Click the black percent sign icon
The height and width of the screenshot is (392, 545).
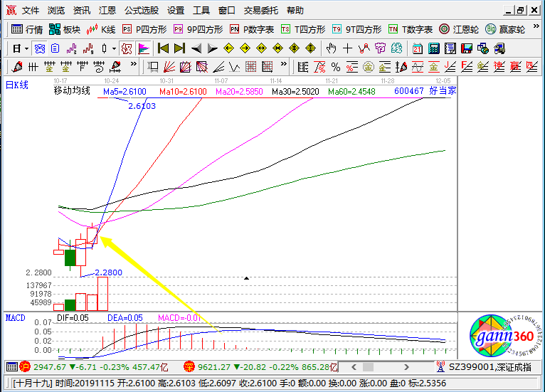pos(336,67)
